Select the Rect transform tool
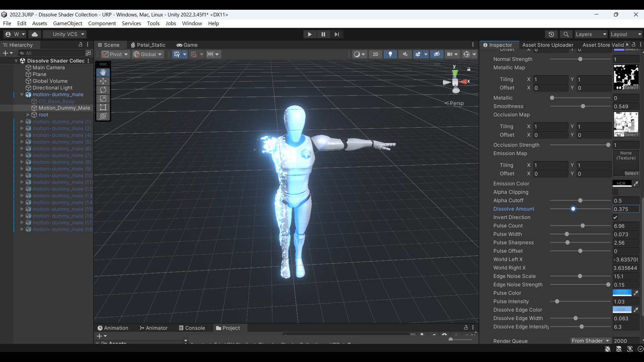Viewport: 644px width, 362px height. (103, 107)
